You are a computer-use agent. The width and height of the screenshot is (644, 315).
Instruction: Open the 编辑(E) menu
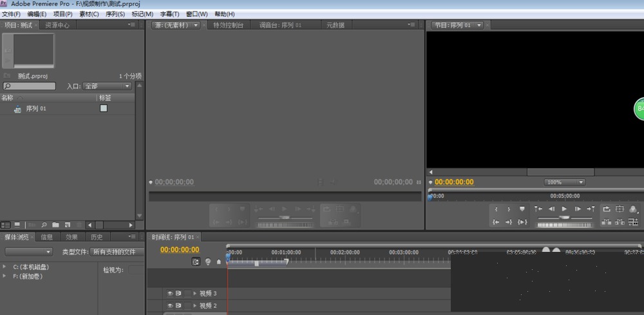(37, 14)
